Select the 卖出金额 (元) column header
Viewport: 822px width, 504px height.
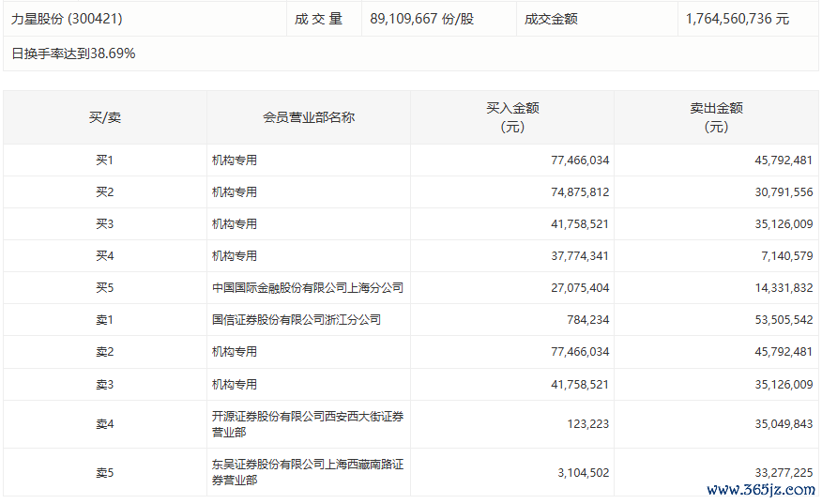pyautogui.click(x=716, y=117)
